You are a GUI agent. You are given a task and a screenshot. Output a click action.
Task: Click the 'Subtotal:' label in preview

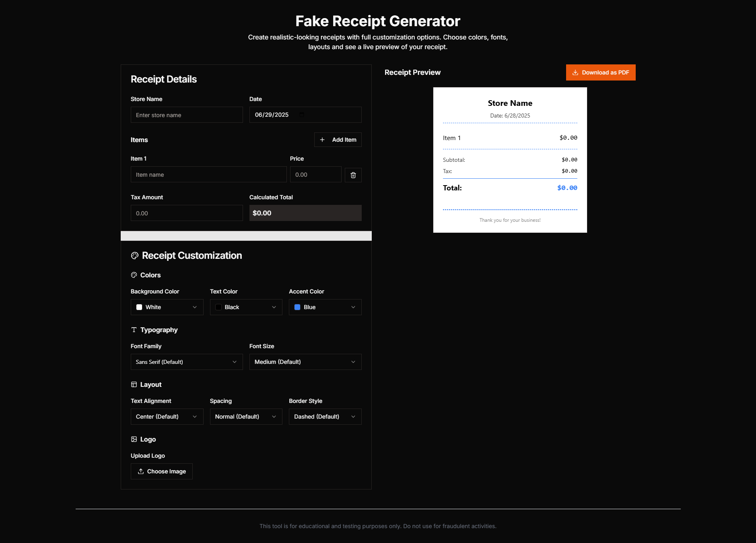[454, 160]
